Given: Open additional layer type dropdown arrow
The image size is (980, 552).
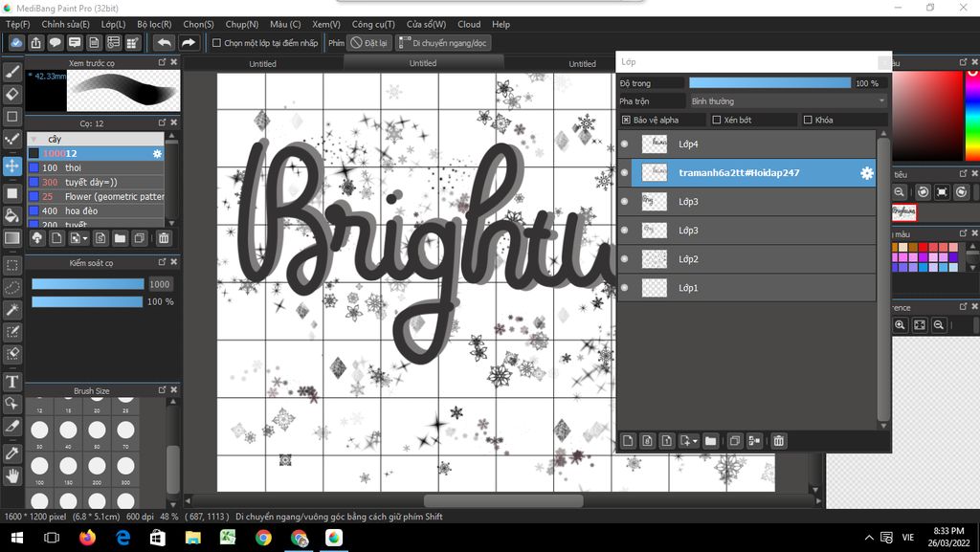Looking at the screenshot, I should click(x=695, y=441).
